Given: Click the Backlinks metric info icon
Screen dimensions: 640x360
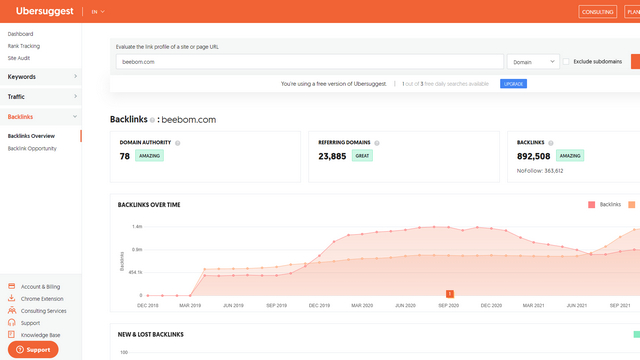Looking at the screenshot, I should pos(551,143).
